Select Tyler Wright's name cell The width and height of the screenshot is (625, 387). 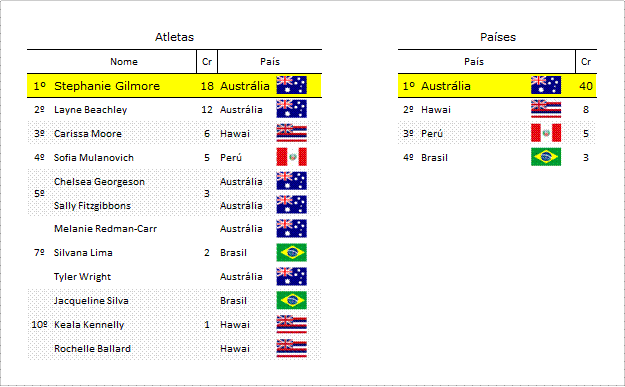click(83, 277)
